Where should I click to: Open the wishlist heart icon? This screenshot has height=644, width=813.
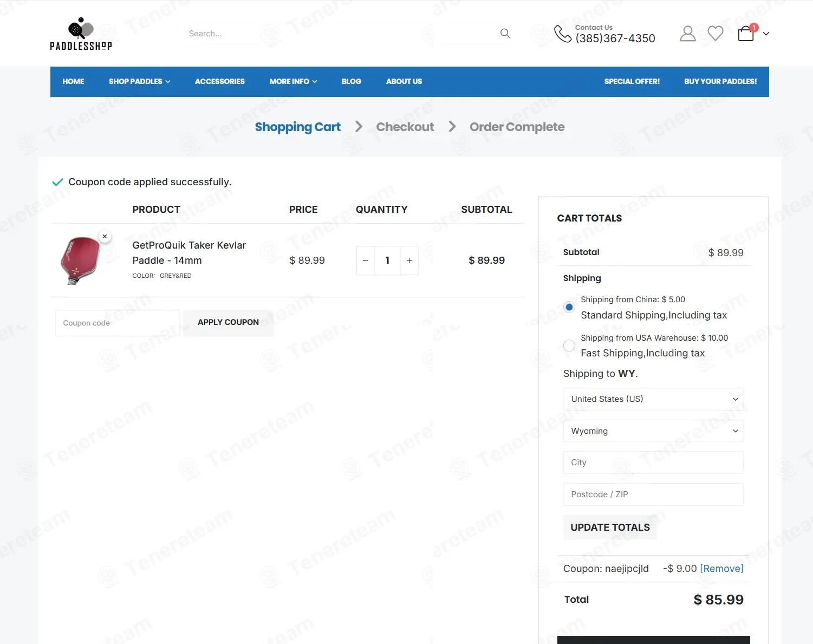pos(716,34)
